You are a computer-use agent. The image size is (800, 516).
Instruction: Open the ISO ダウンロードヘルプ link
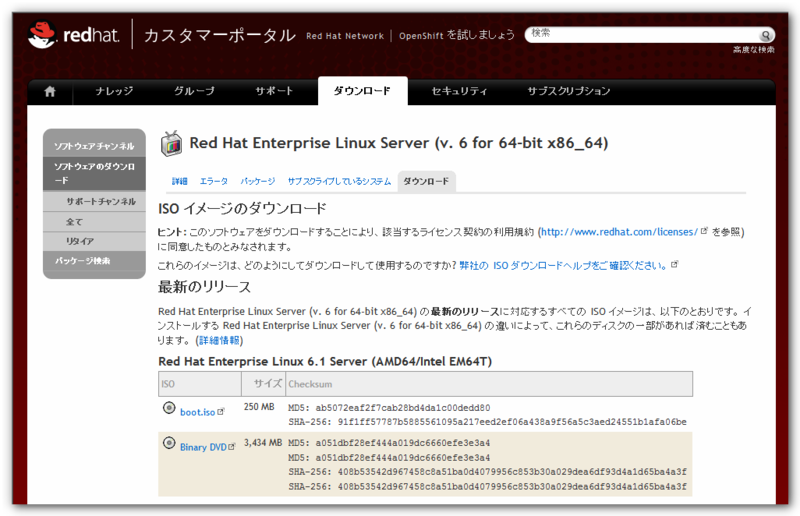(x=563, y=265)
